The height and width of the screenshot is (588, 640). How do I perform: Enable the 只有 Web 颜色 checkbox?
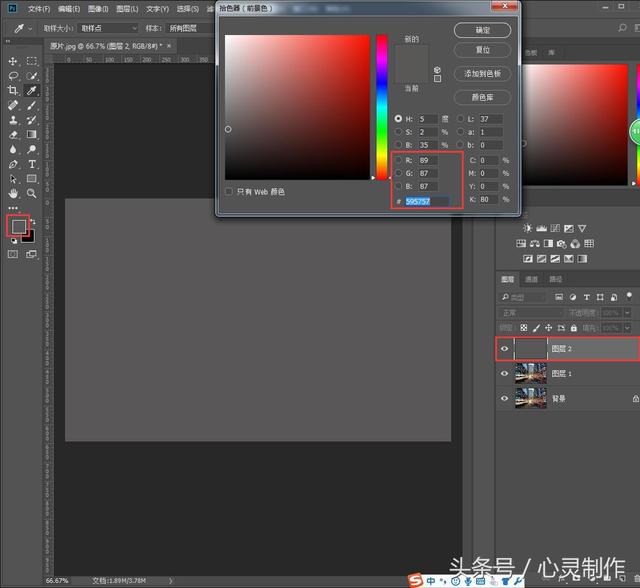click(x=230, y=191)
